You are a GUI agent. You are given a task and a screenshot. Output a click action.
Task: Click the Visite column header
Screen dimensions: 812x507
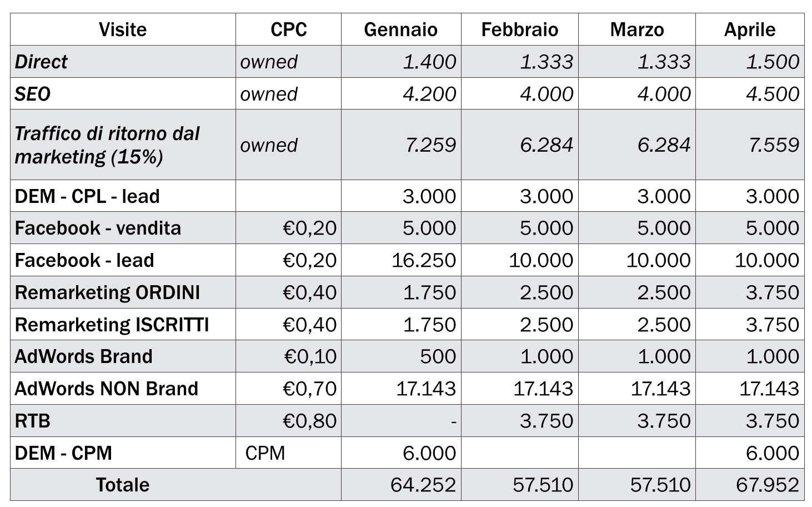(123, 29)
